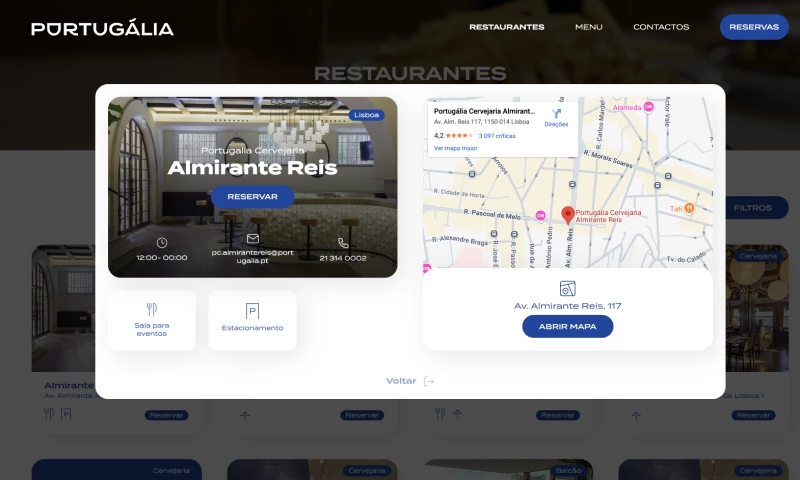Click the Directions icon on map card
Viewport: 800px width, 480px height.
coord(556,113)
